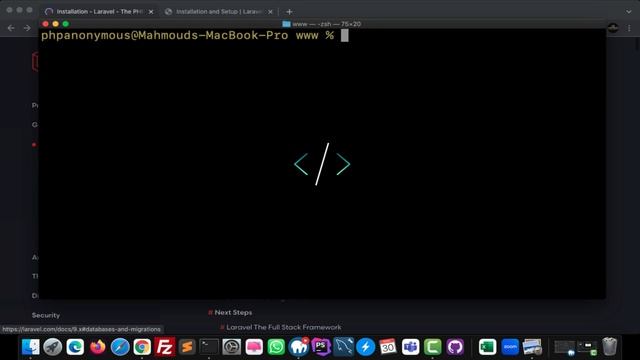Screen dimensions: 640x360
Task: Open Microsoft Teams from the dock
Action: point(410,347)
